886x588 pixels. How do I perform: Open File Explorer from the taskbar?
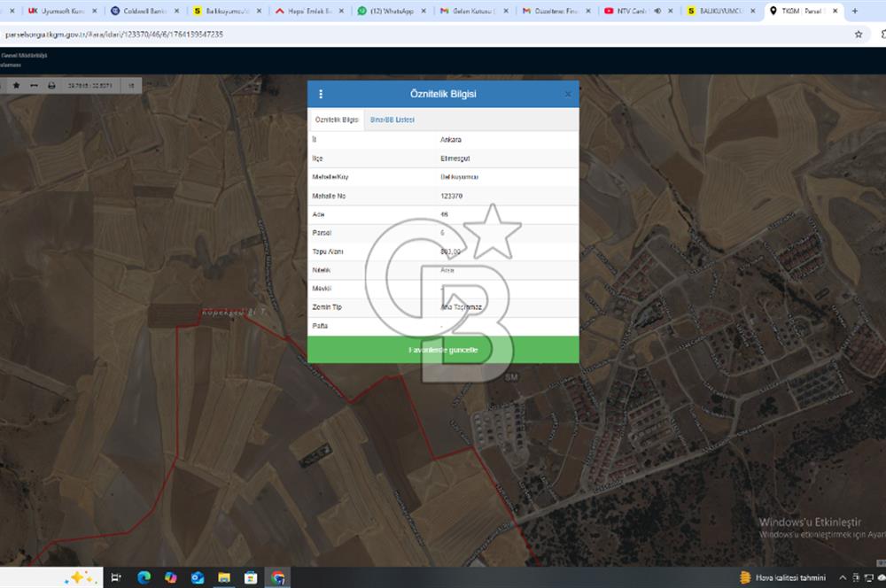coord(224,577)
